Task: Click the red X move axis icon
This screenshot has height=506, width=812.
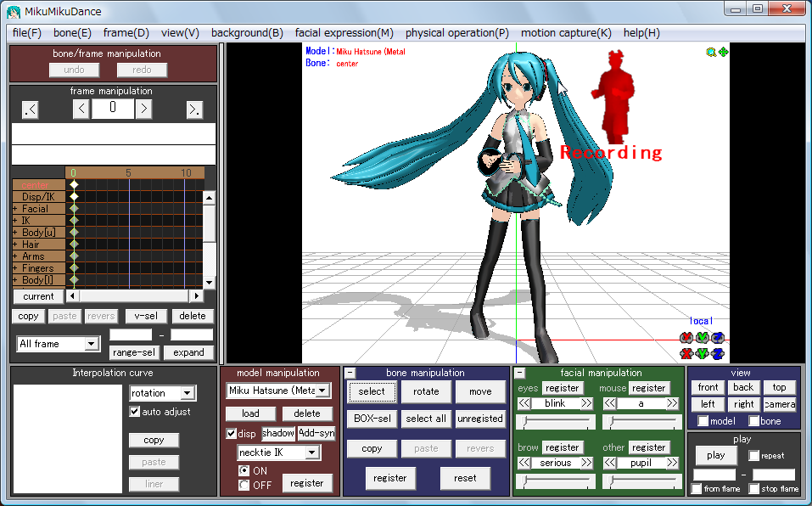Action: 686,354
